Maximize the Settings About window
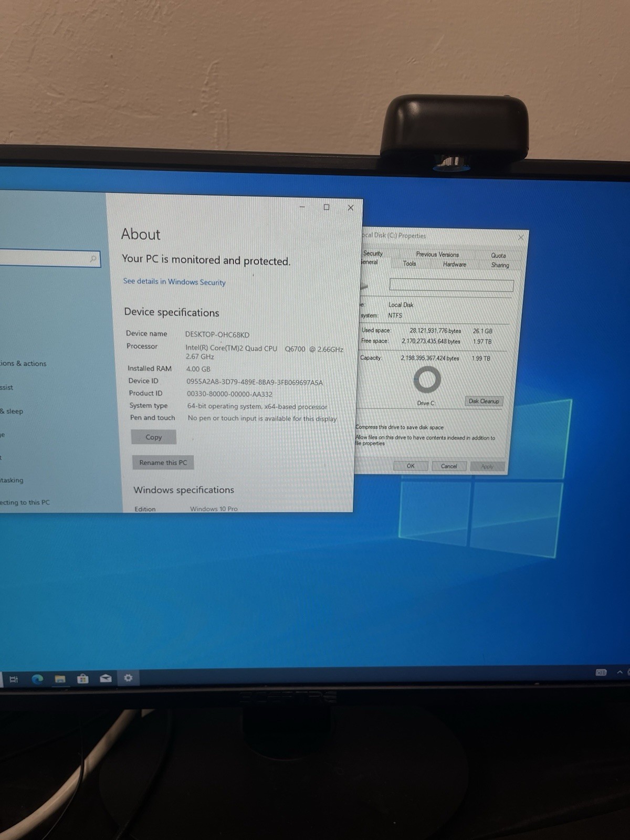 [x=327, y=207]
